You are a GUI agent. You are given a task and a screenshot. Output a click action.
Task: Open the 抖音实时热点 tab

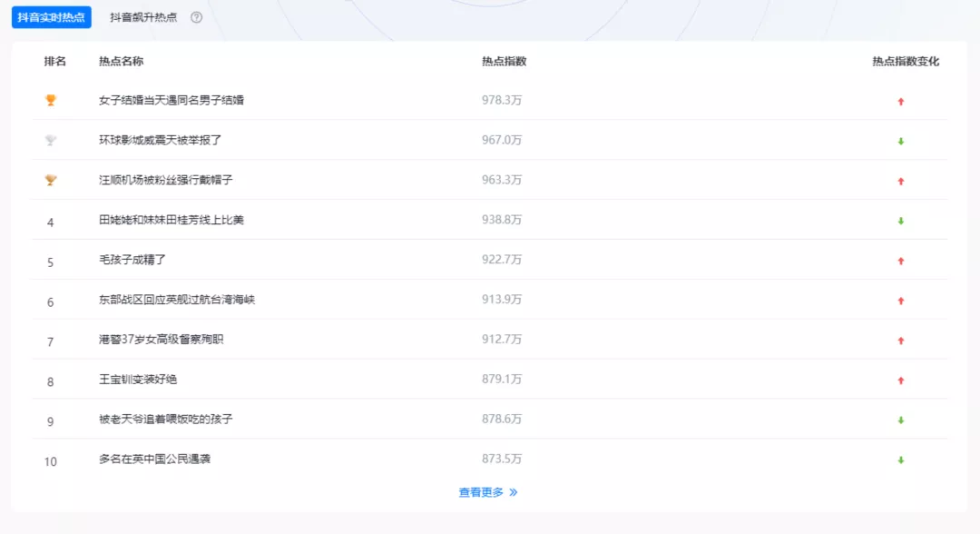51,17
